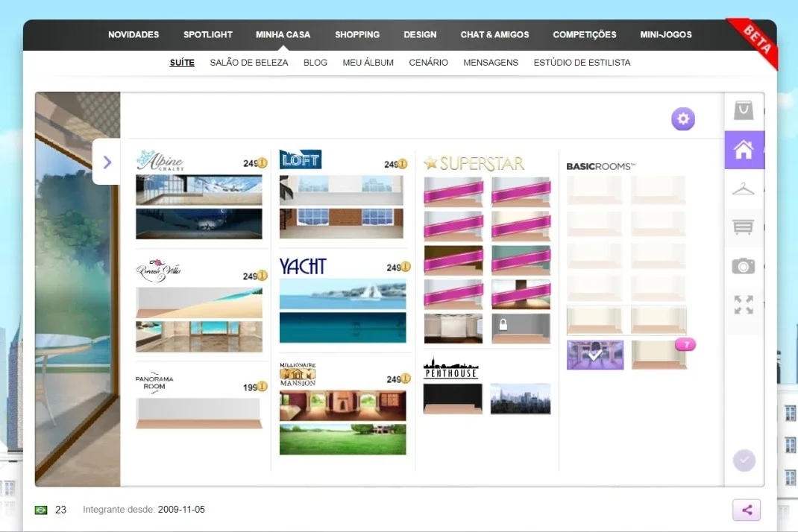The image size is (798, 532).
Task: Open the furniture shelf sidebar icon
Action: pos(744,227)
